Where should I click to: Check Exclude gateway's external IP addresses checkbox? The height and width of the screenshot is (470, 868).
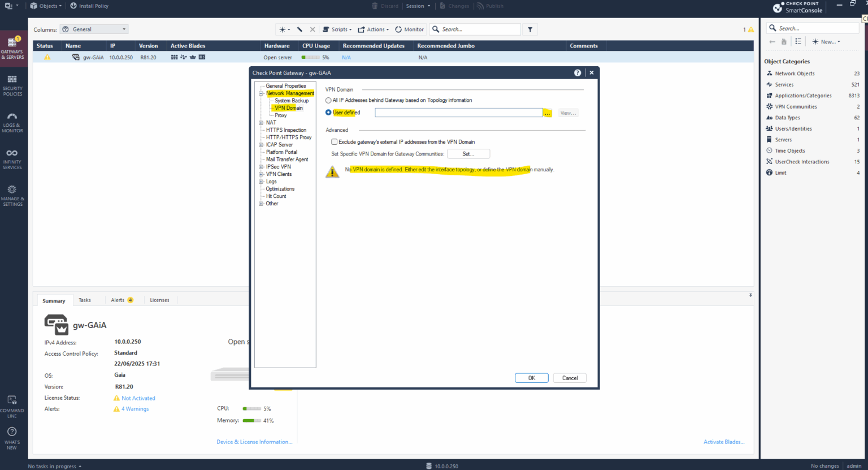coord(335,141)
